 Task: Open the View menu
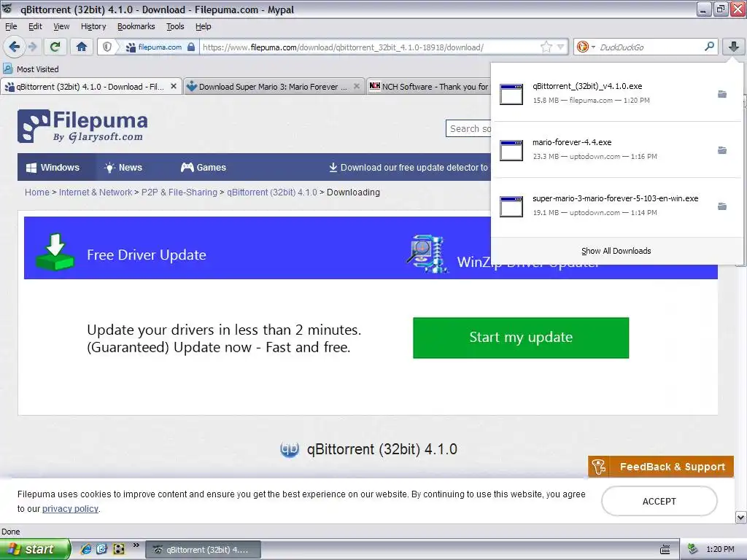point(61,26)
